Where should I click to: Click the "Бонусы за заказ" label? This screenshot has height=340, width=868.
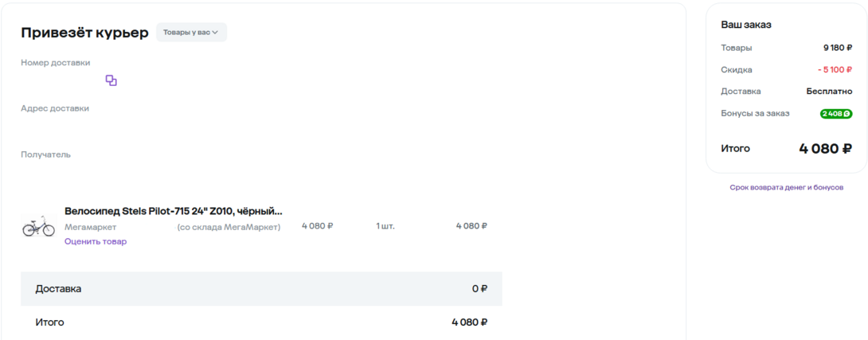pos(755,113)
